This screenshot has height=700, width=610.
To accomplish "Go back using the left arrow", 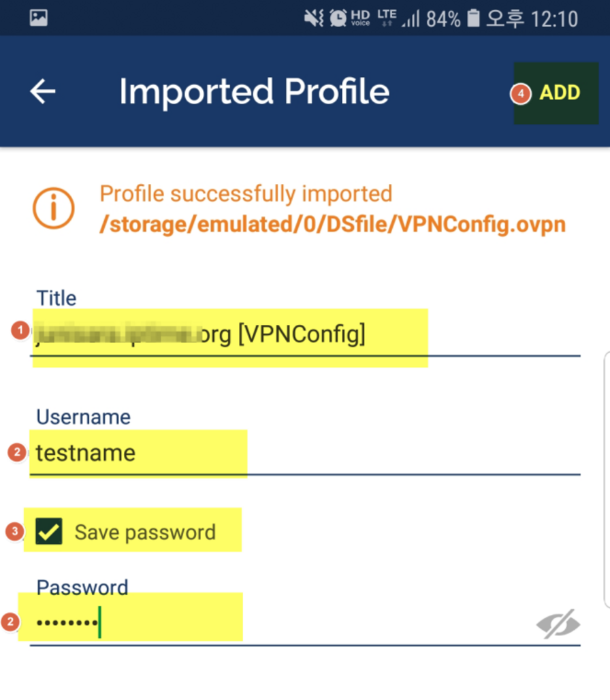I will tap(43, 92).
